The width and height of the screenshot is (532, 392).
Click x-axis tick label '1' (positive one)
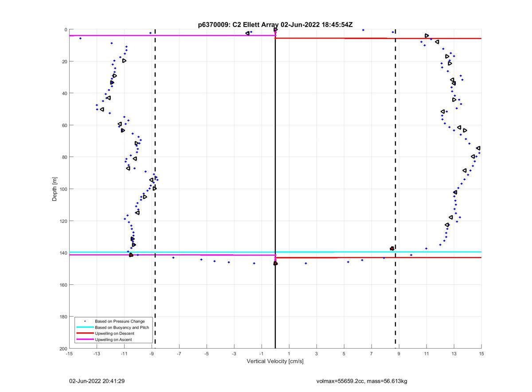pyautogui.click(x=289, y=353)
